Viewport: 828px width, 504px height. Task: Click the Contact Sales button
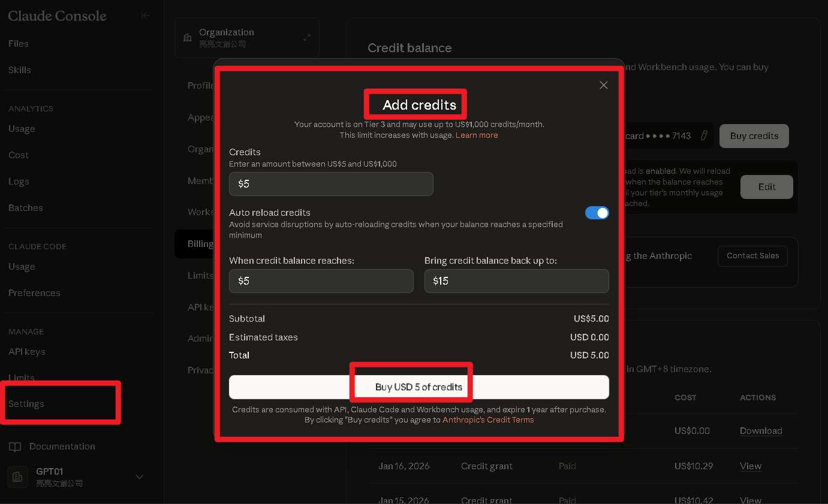coord(752,256)
